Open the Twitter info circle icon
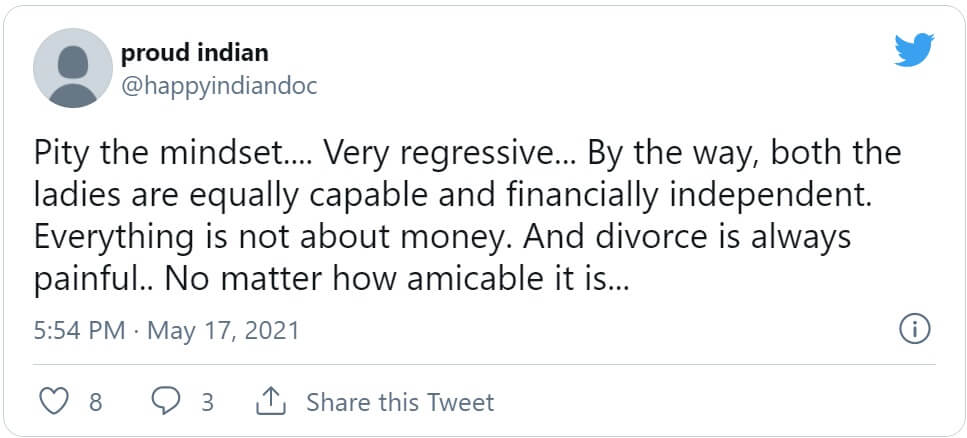967x438 pixels. [x=915, y=328]
